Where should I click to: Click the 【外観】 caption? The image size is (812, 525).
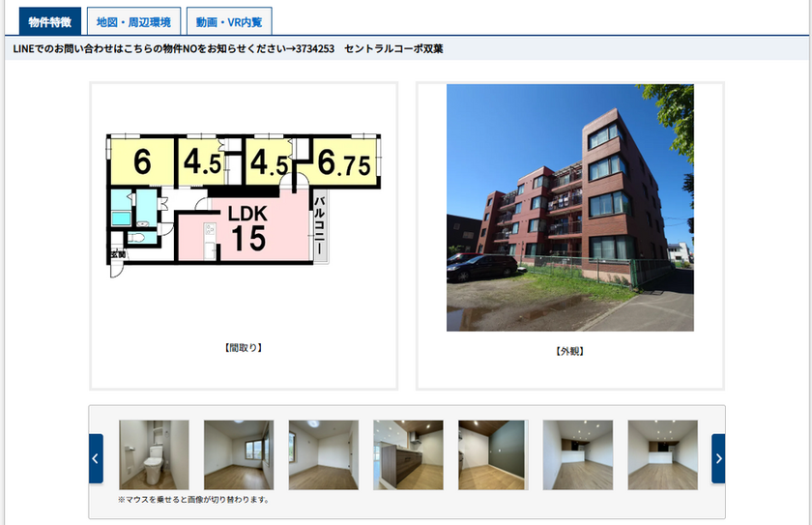click(569, 351)
